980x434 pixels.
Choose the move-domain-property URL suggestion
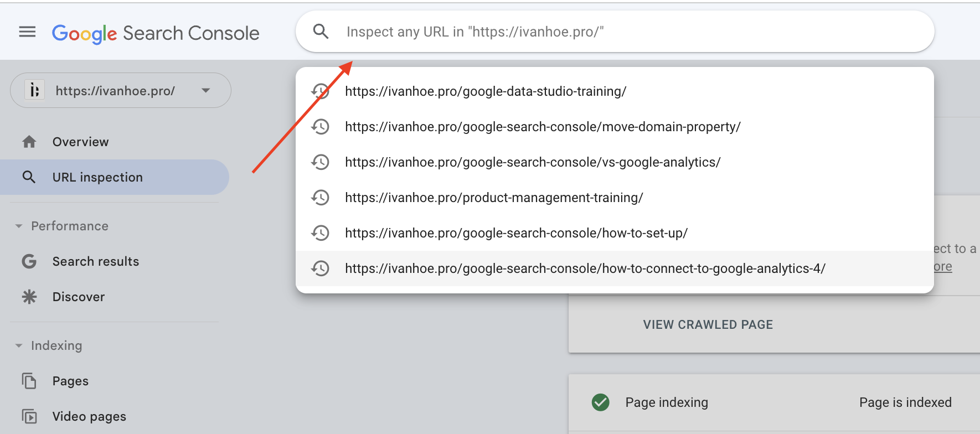543,127
